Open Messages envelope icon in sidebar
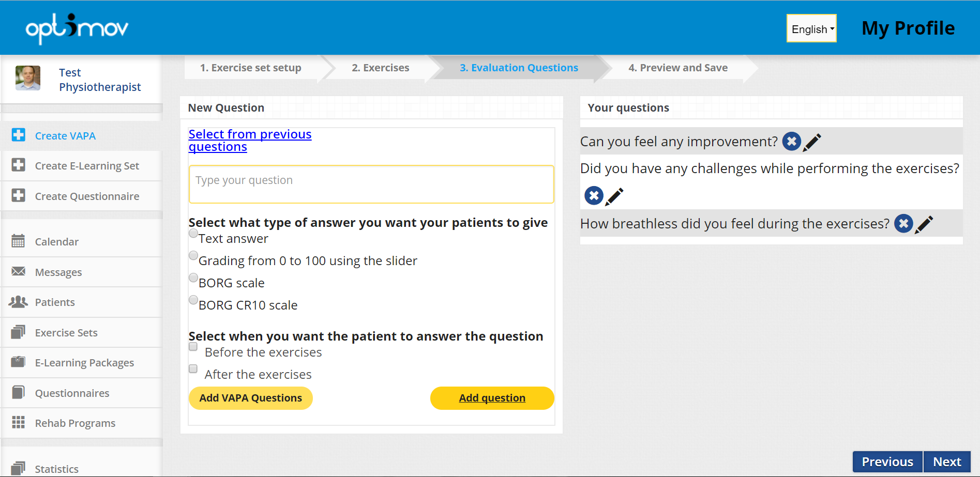The height and width of the screenshot is (477, 980). [x=19, y=271]
